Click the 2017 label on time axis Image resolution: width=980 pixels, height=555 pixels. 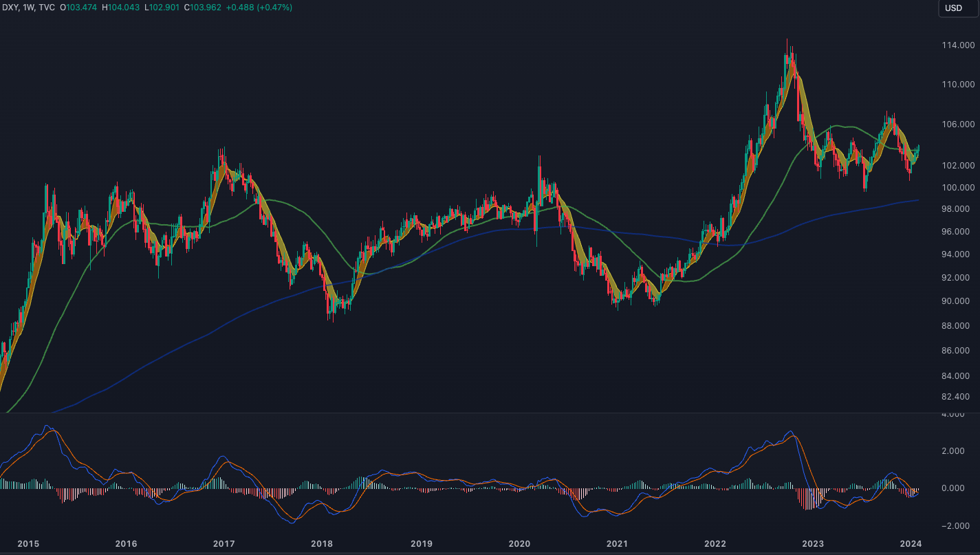coord(224,544)
